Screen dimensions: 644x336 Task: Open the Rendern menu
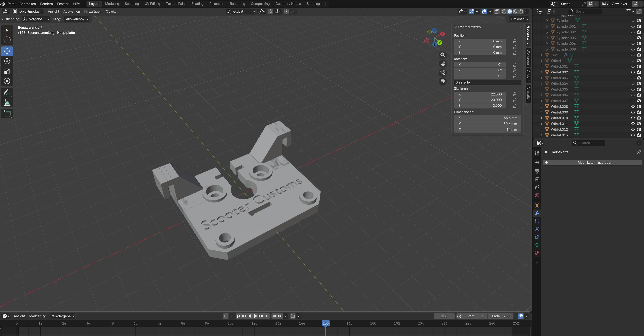(x=46, y=4)
